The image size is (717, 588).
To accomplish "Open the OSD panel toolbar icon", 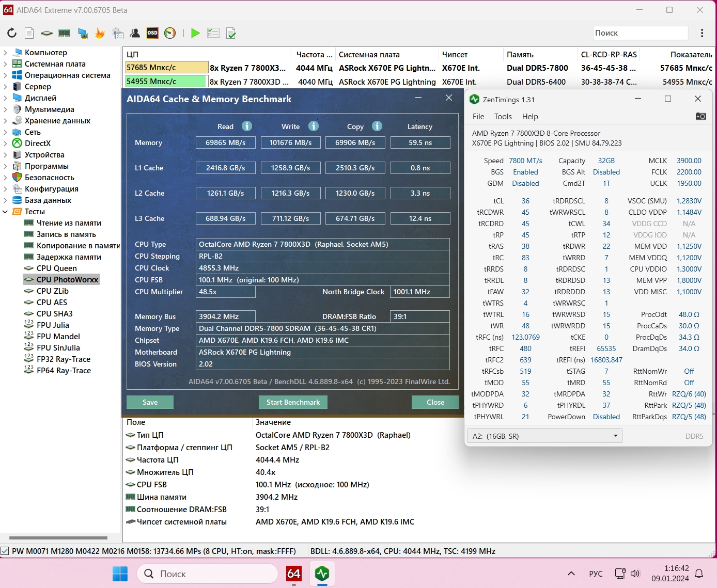I will pos(152,33).
